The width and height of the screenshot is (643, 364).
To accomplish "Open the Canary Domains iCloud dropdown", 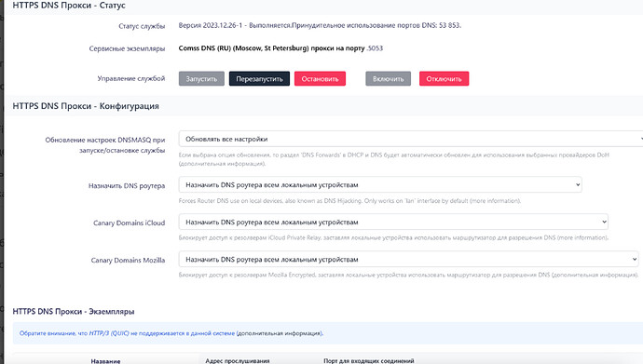I will point(393,222).
